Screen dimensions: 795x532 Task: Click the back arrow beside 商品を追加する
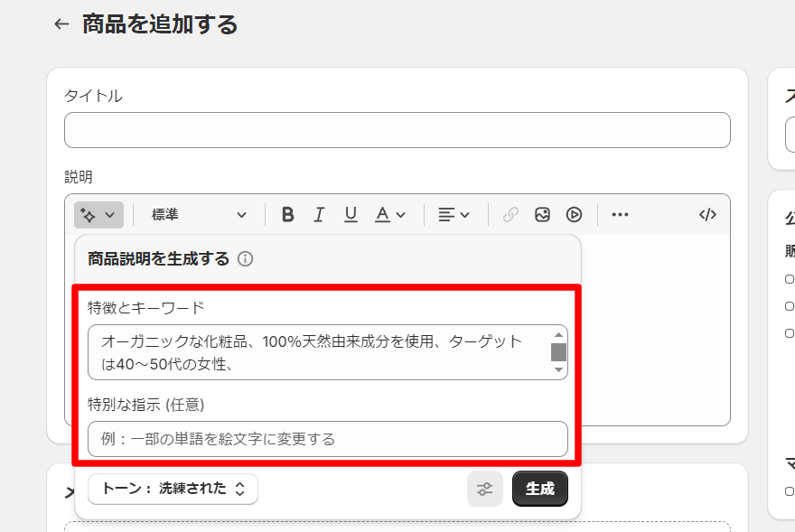[x=61, y=24]
